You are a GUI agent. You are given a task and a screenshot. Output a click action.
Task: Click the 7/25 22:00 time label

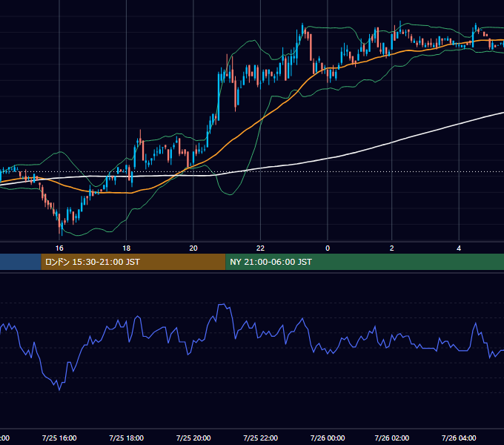click(260, 438)
